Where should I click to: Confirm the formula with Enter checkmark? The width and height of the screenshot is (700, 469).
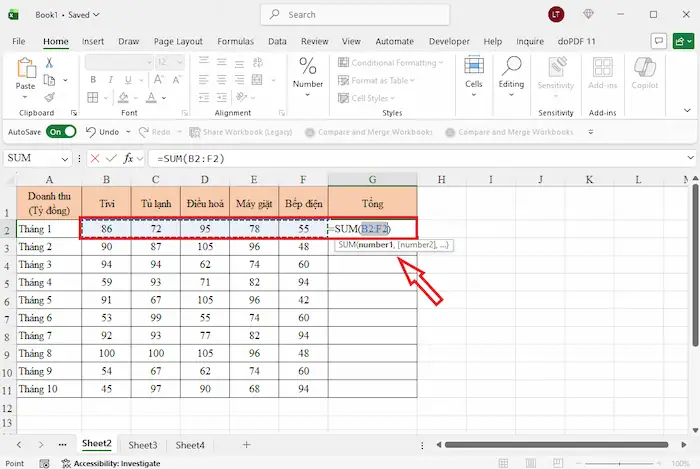click(x=113, y=158)
